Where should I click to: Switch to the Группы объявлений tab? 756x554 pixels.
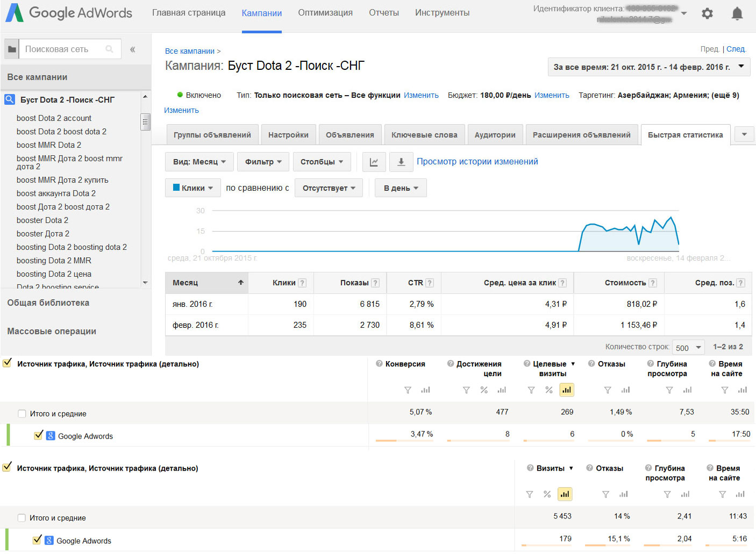tap(212, 135)
